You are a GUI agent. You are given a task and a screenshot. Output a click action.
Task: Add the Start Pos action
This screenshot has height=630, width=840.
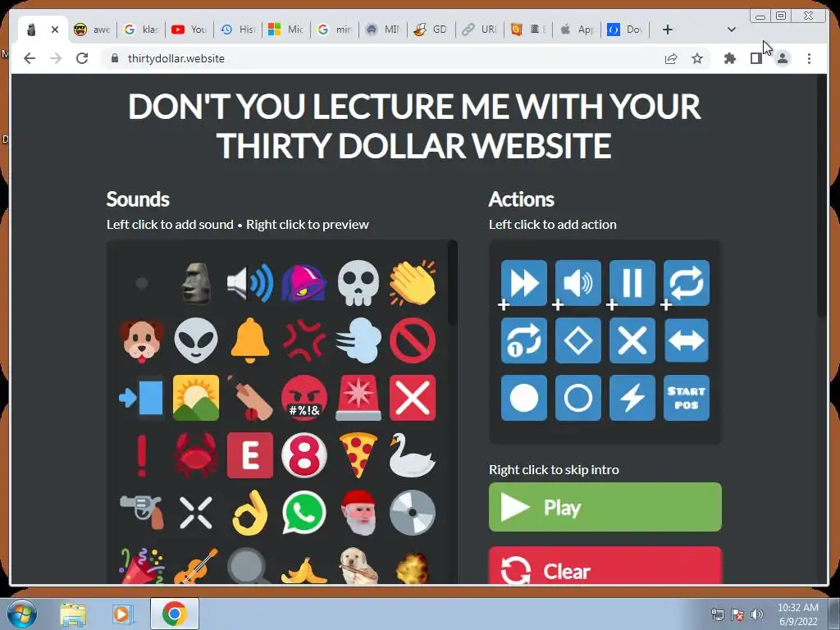[687, 398]
